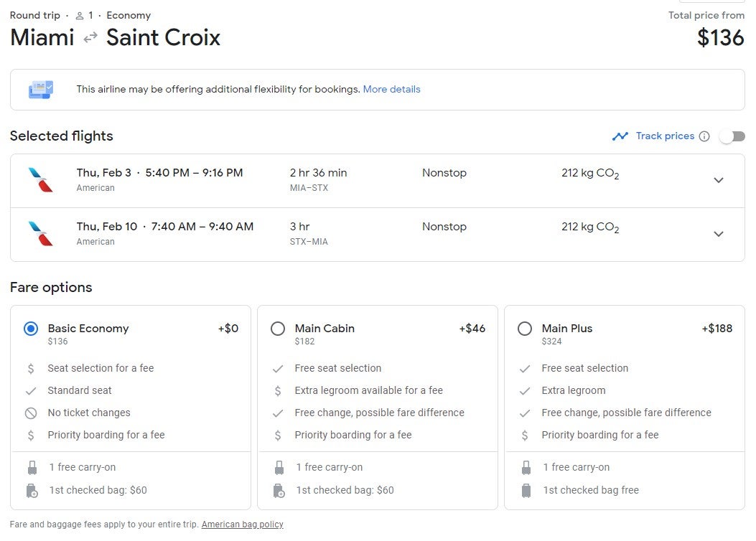Click the 212 kg CO2 emissions label

[x=589, y=173]
